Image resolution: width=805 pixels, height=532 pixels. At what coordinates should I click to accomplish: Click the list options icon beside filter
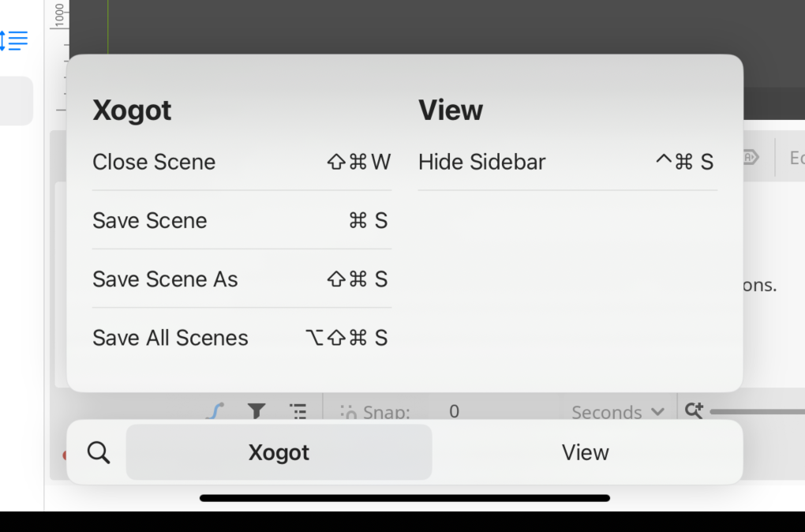298,411
